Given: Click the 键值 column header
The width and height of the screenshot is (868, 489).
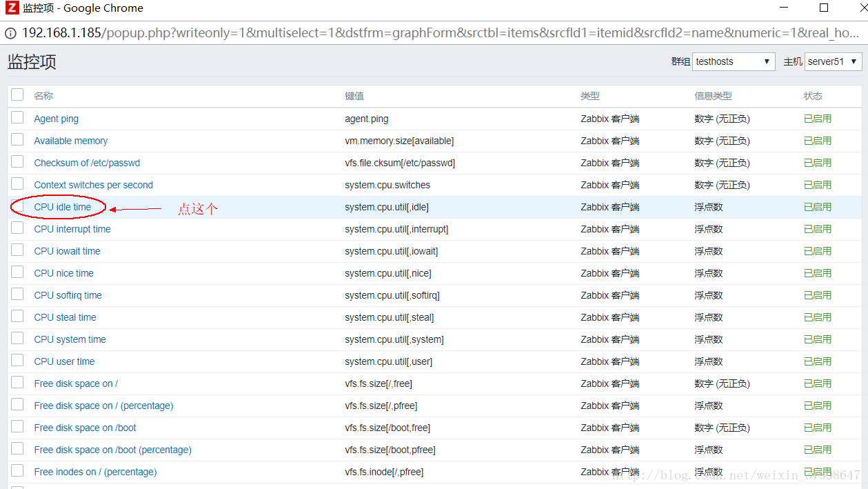Looking at the screenshot, I should (x=354, y=96).
